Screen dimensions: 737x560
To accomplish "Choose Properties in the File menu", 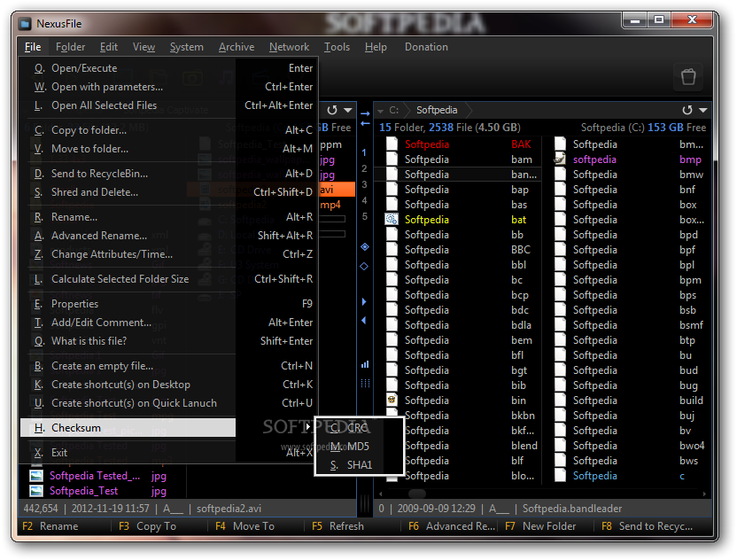I will point(168,304).
